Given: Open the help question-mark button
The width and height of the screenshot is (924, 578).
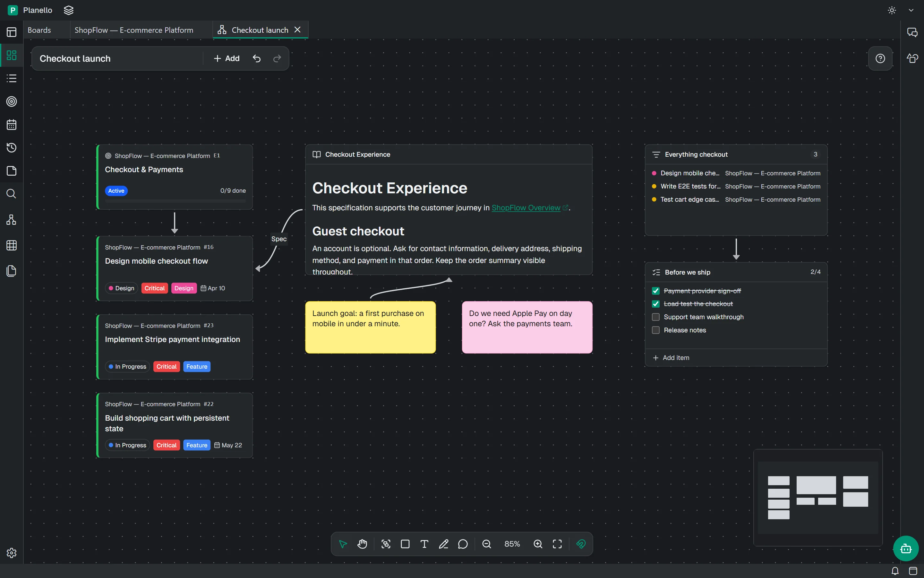Looking at the screenshot, I should [x=880, y=58].
